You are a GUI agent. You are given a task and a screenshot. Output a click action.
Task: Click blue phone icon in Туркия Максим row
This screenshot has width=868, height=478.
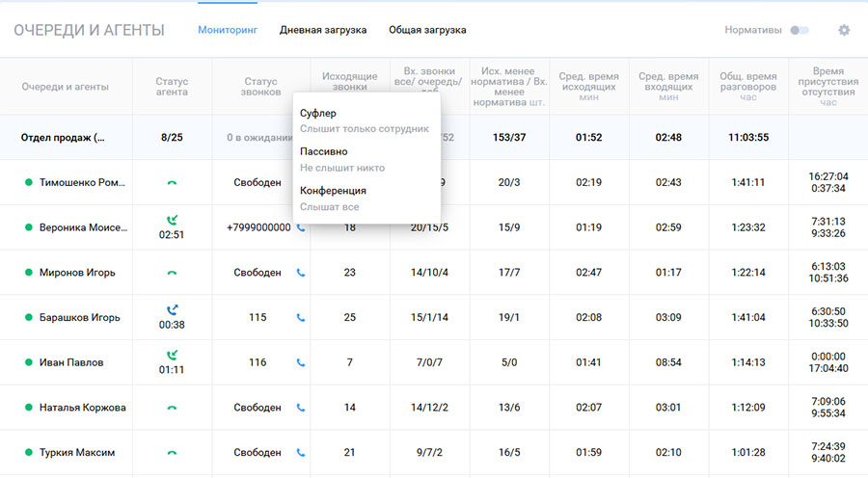pos(301,453)
